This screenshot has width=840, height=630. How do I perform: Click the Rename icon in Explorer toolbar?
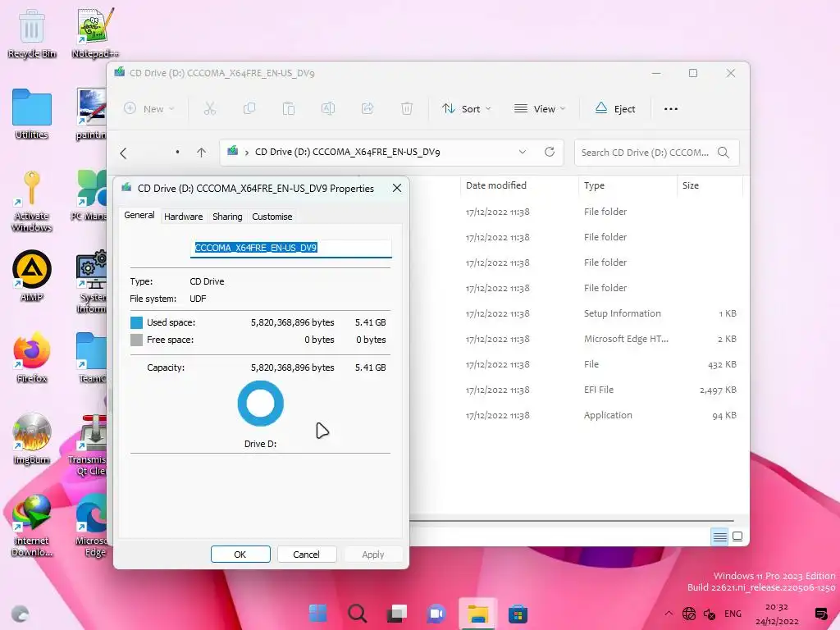328,109
